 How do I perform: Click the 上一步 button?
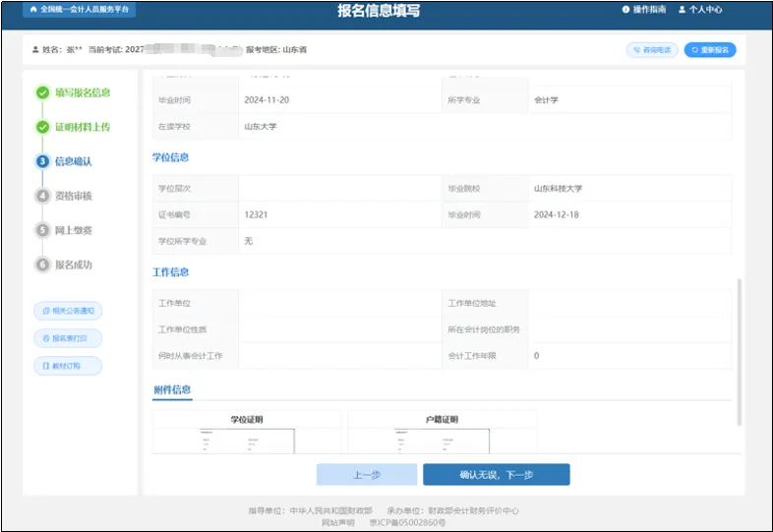(367, 474)
